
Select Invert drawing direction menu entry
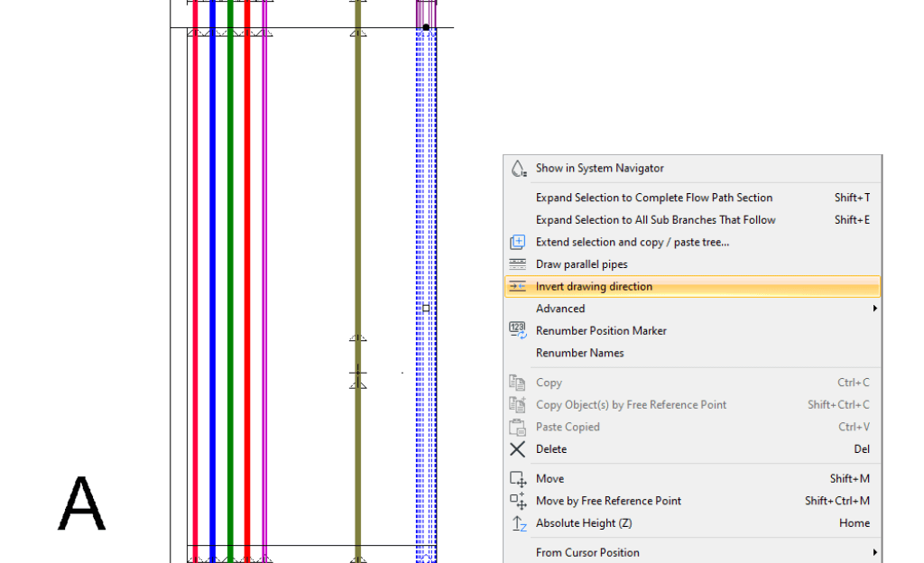pos(594,287)
